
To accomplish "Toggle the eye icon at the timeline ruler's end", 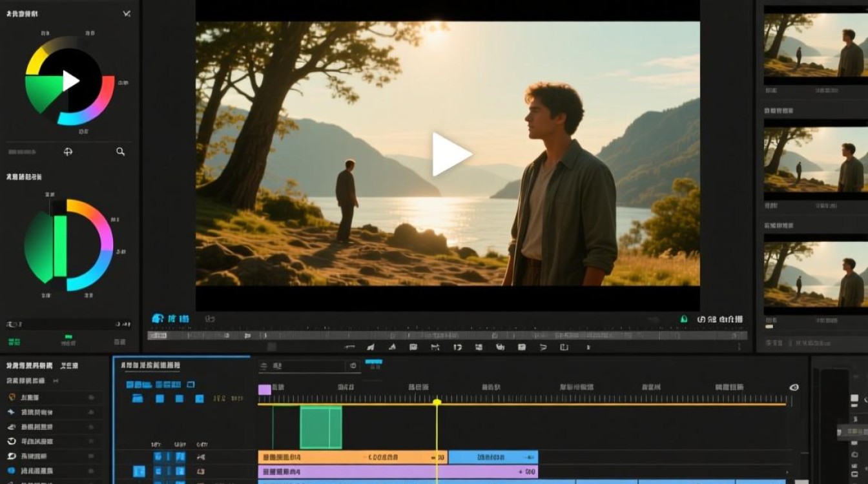I will (794, 387).
